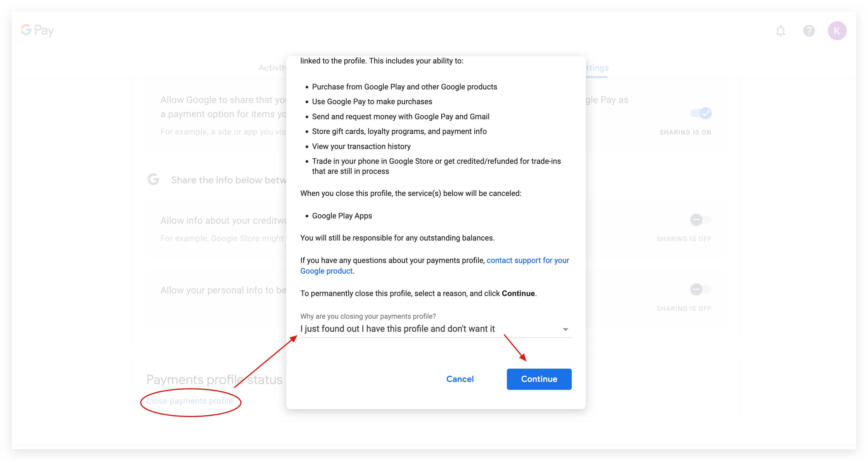Select the 'I just found out' reason field

(x=398, y=329)
